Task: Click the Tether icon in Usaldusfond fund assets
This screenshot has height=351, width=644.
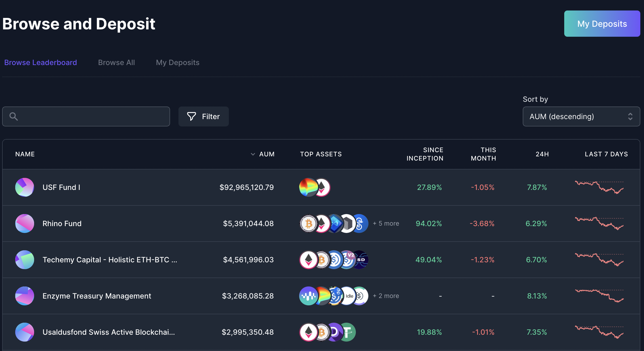Action: coord(348,332)
